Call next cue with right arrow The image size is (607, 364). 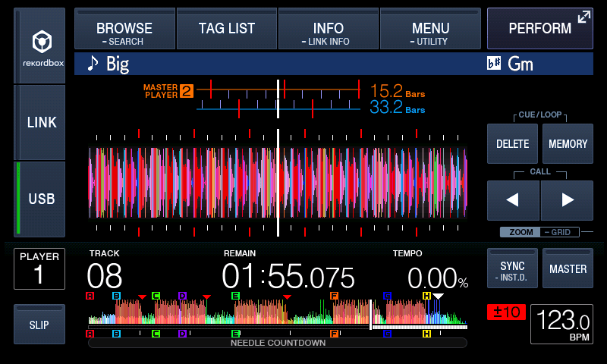tap(567, 200)
